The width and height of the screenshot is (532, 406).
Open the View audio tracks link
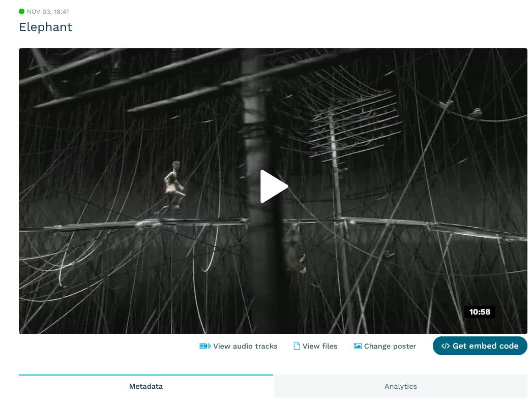click(x=238, y=346)
